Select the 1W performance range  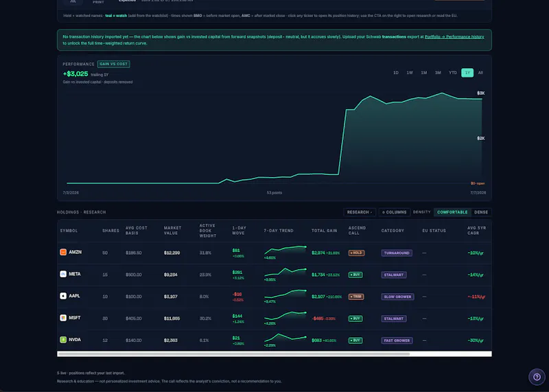click(x=410, y=73)
